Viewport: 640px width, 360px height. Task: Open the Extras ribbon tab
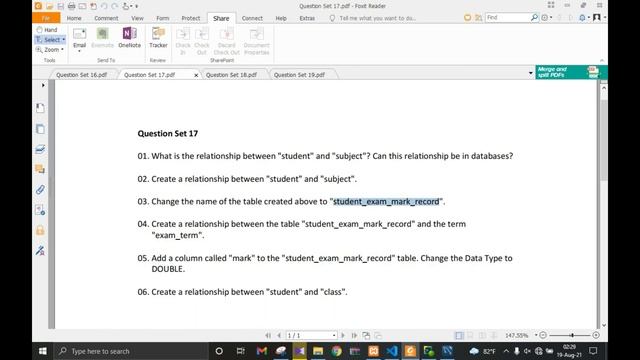pos(307,18)
